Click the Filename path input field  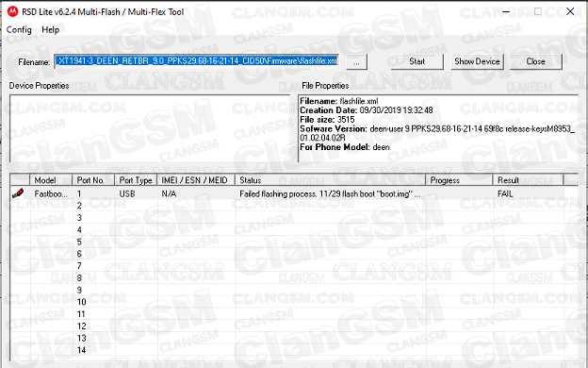(197, 61)
